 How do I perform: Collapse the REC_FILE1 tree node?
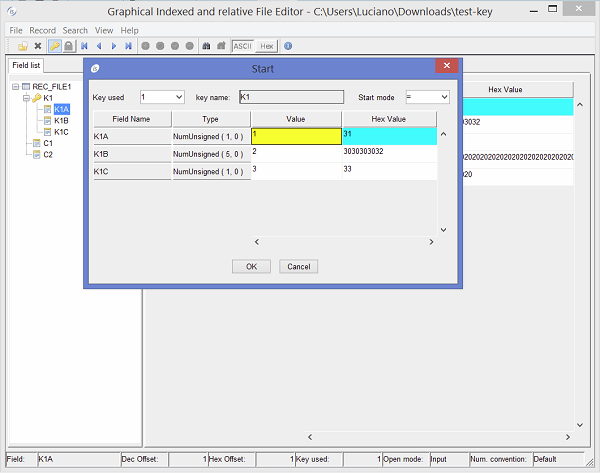pyautogui.click(x=16, y=87)
